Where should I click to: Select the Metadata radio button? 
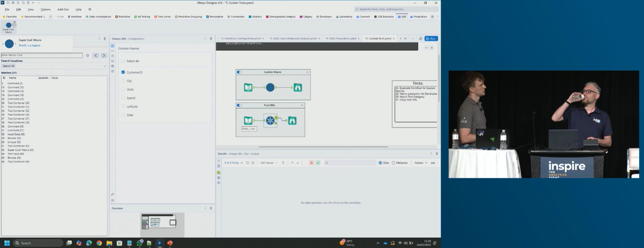tap(393, 163)
